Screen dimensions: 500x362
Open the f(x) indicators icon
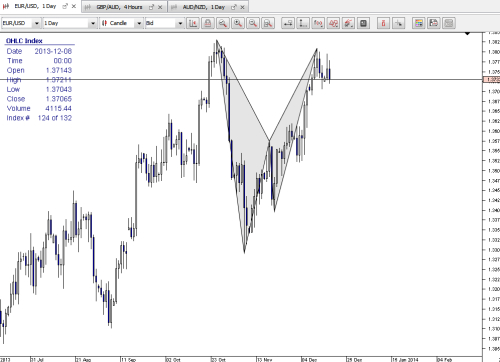pos(318,23)
